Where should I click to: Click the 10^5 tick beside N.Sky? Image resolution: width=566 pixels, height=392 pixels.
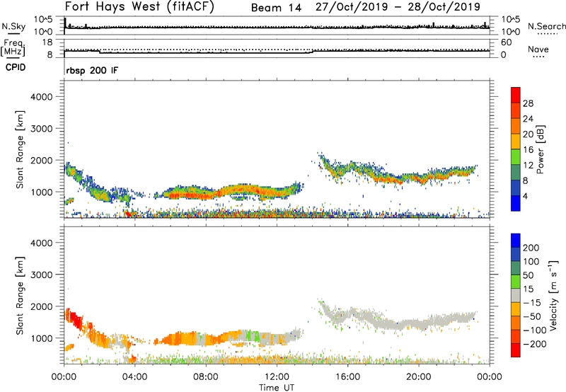pos(43,20)
